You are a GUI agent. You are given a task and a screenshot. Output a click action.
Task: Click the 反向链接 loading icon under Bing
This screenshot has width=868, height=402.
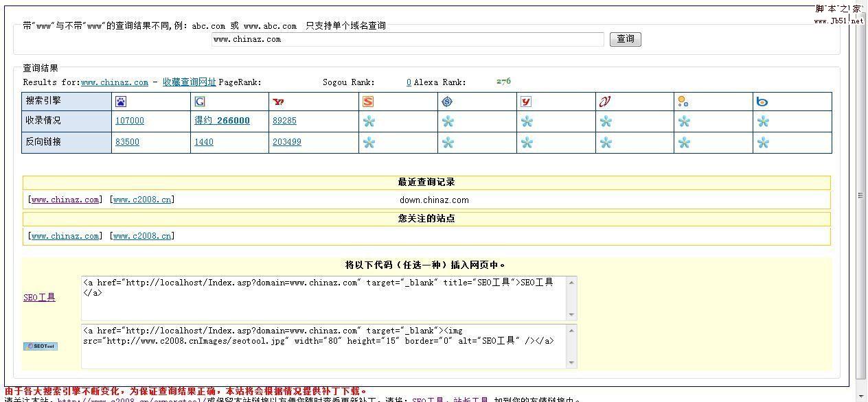pos(763,143)
